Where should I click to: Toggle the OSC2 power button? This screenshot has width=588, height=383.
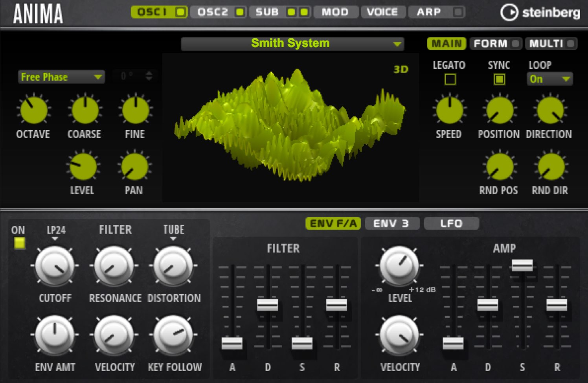click(x=239, y=12)
